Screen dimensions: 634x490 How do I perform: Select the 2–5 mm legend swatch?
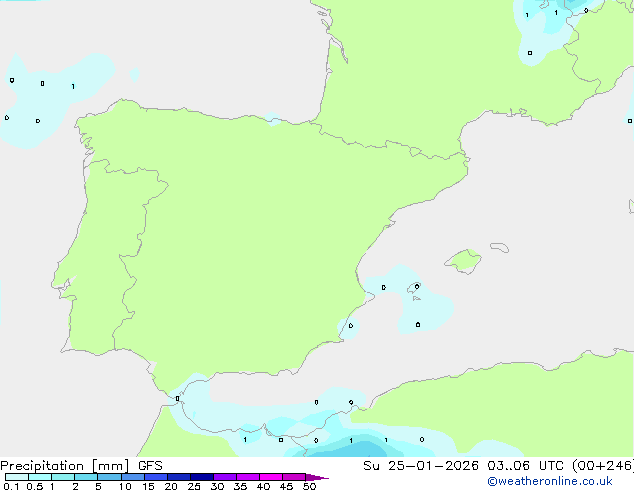[x=86, y=477]
